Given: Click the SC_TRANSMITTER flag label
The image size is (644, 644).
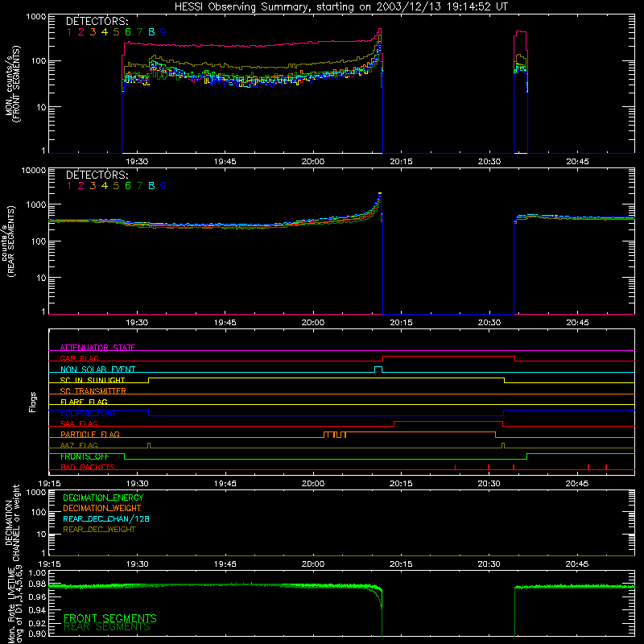Looking at the screenshot, I should click(93, 390).
